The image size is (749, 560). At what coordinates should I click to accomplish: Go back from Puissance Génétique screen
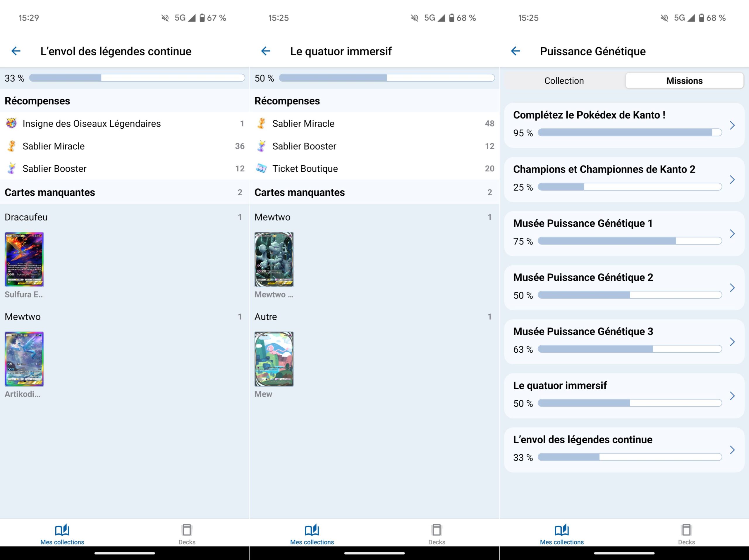pyautogui.click(x=515, y=51)
